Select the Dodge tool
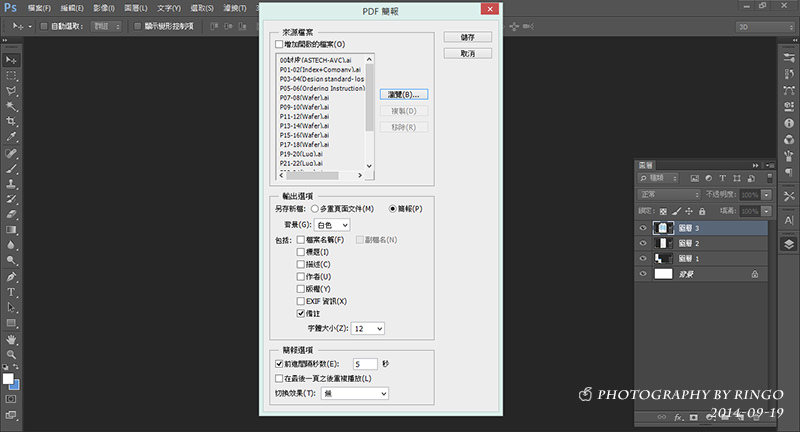Image resolution: width=800 pixels, height=432 pixels. click(11, 260)
